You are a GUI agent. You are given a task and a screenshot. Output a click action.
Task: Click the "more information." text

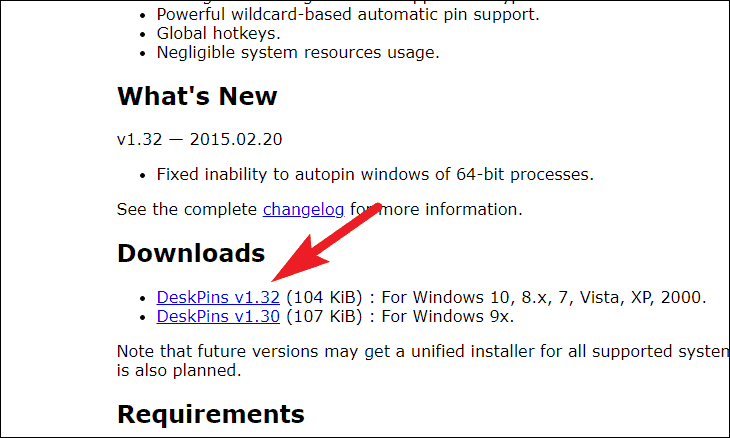pyautogui.click(x=451, y=209)
